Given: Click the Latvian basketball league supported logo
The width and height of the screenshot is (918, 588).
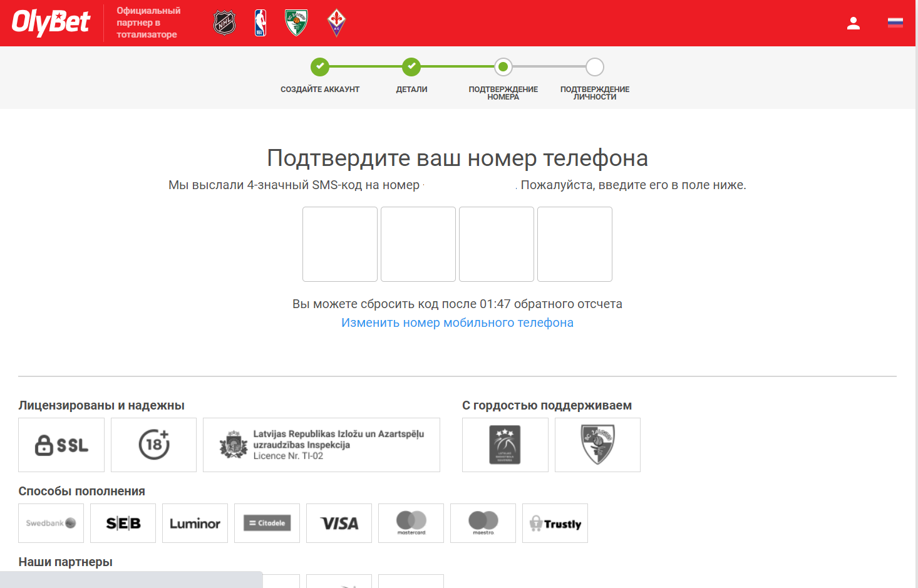Looking at the screenshot, I should coord(505,445).
